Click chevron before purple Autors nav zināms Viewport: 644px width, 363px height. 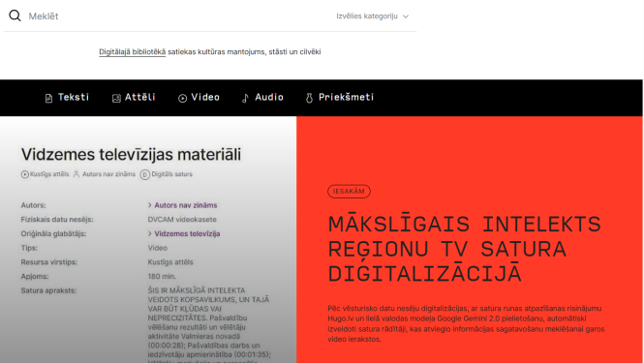tap(150, 205)
